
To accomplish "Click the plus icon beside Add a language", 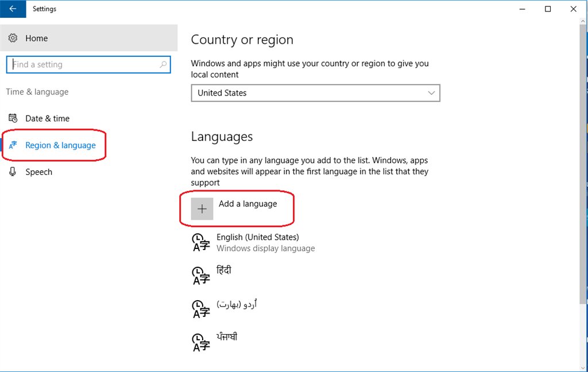I will tap(202, 209).
